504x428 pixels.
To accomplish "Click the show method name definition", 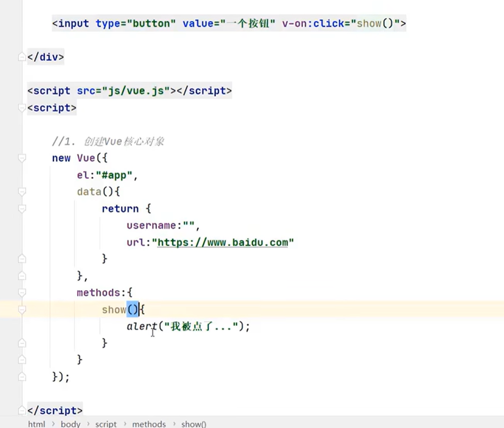I will pyautogui.click(x=114, y=310).
